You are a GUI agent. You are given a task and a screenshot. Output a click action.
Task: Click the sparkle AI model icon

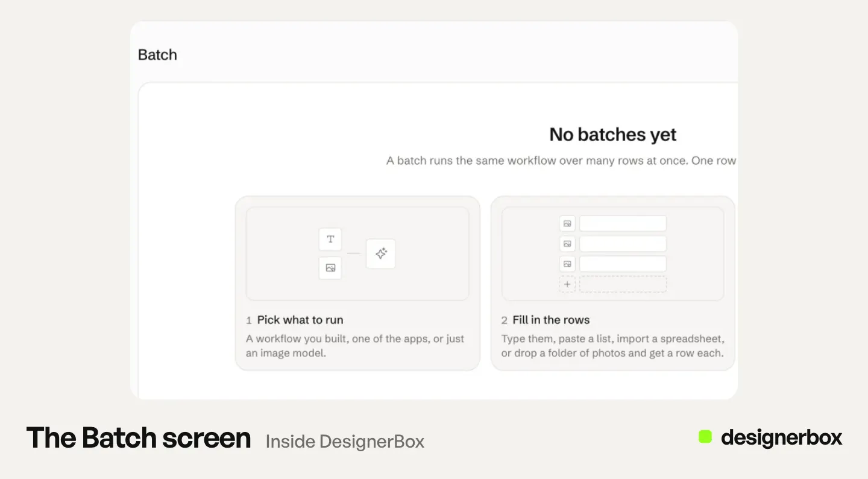click(x=381, y=254)
